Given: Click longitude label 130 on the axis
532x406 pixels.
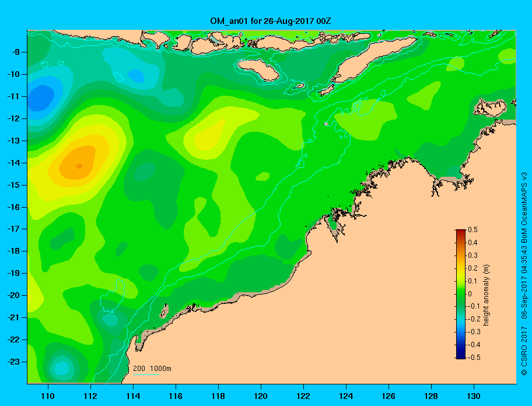Looking at the screenshot, I should click(x=474, y=396).
